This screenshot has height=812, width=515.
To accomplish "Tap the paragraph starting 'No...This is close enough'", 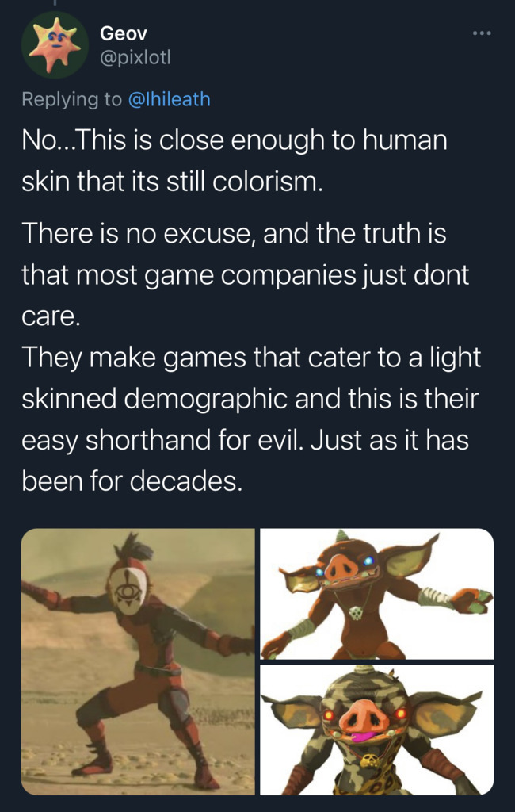I will pyautogui.click(x=235, y=160).
